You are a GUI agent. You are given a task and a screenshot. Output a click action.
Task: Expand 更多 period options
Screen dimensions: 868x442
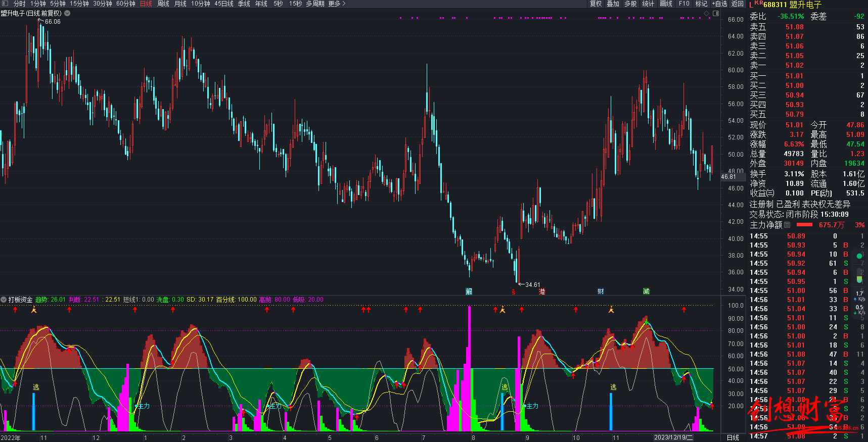[x=337, y=4]
